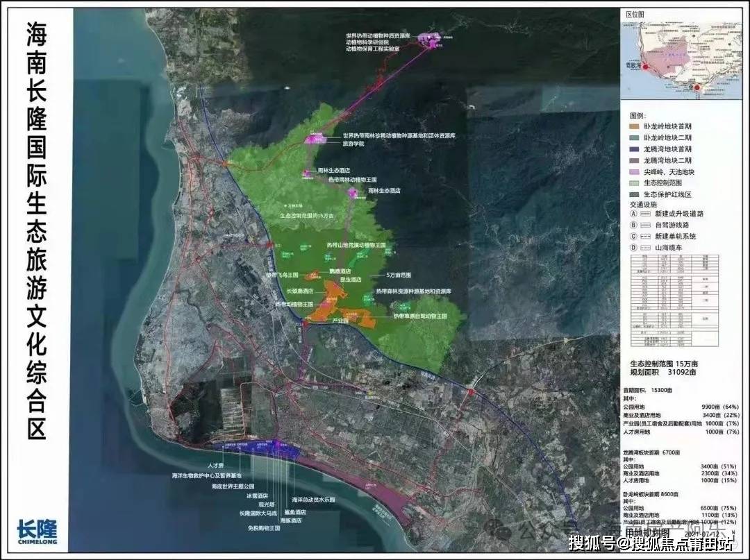750x560 pixels.
Task: Select the 新建单轨系统 legend label
Action: tap(676, 237)
